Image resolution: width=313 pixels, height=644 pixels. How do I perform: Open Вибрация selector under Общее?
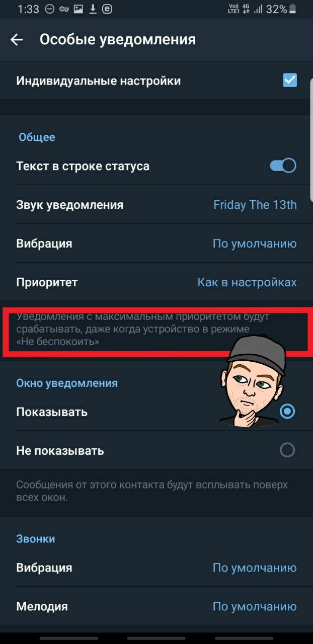[156, 244]
